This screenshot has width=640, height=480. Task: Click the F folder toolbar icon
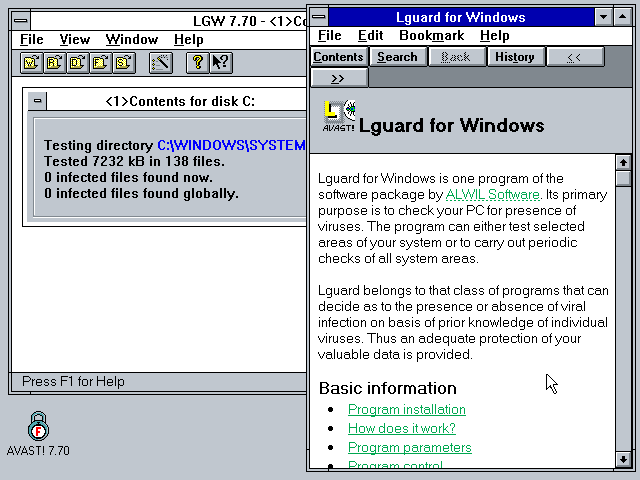100,63
